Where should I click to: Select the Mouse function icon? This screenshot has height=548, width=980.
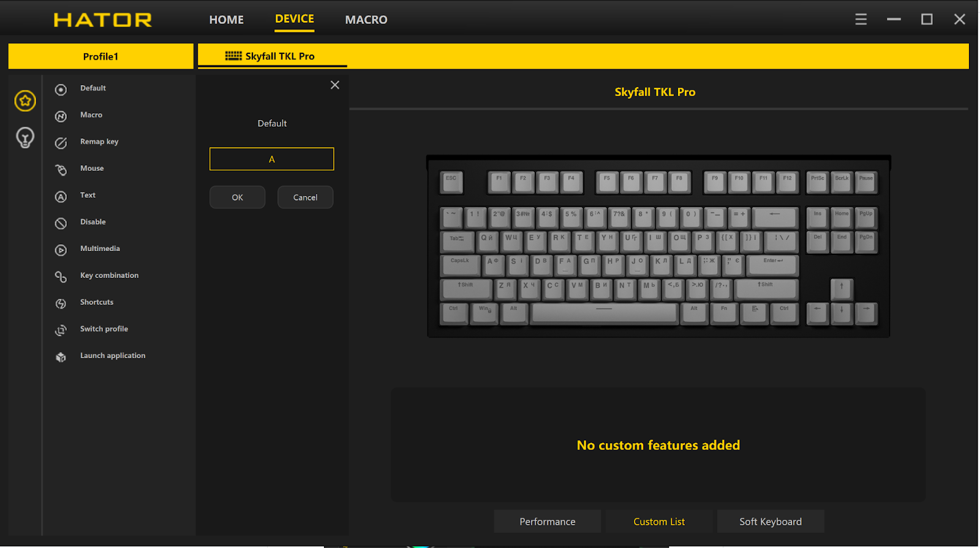(x=61, y=170)
